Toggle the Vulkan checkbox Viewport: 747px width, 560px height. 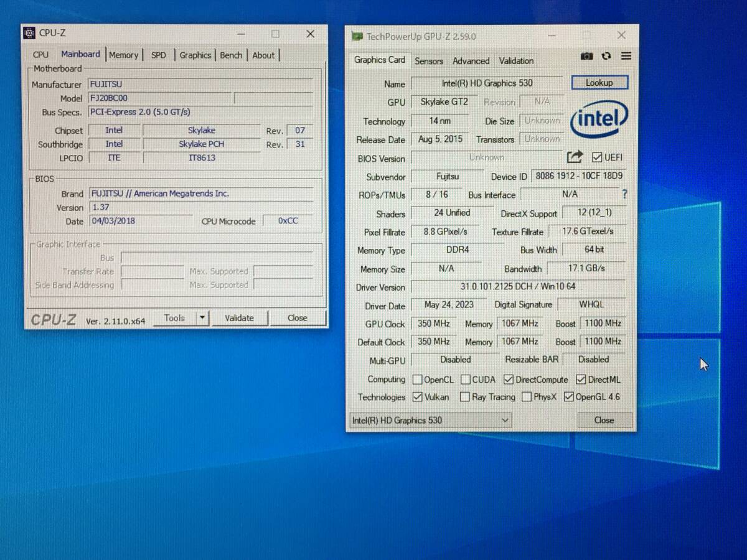(x=418, y=396)
